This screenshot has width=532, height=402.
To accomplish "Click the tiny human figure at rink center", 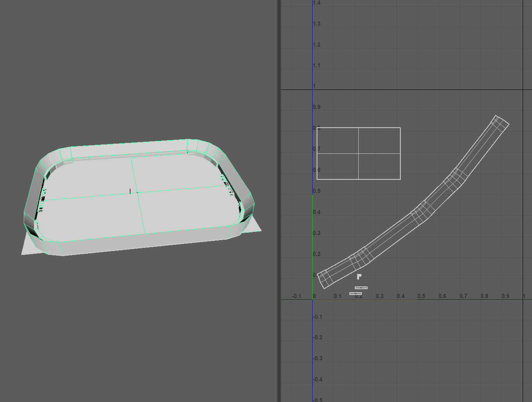I will coord(130,191).
